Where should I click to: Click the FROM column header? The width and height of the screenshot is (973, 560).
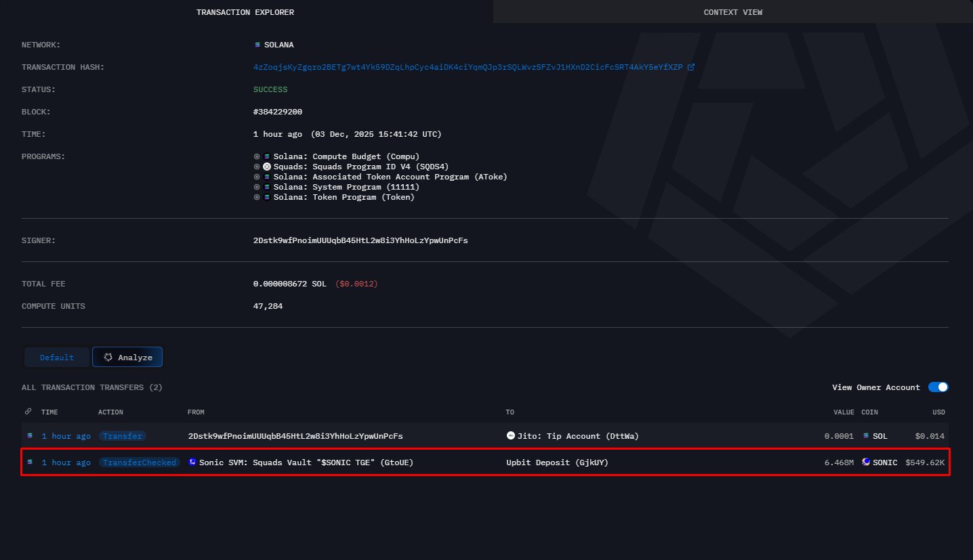[x=196, y=412]
